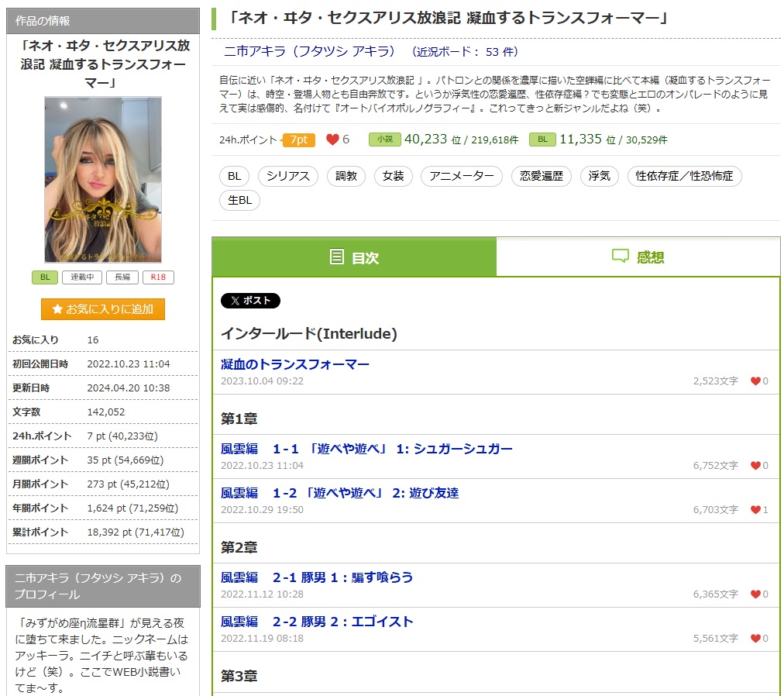Click the cover image thumbnail
Viewport: 784px width, 696px height.
[x=103, y=180]
